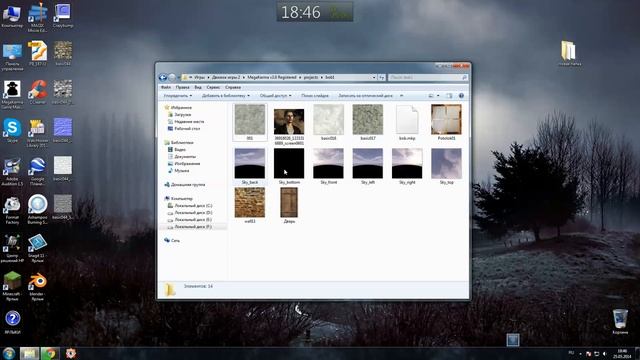Click the change view icon in toolbar
Image resolution: width=640 pixels, height=360 pixels.
431,96
